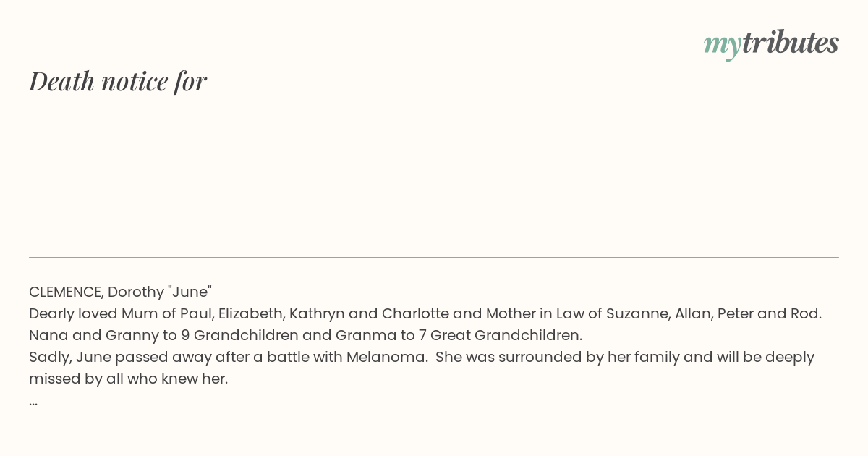Click the horizontal divider line
The height and width of the screenshot is (456, 868).
[x=434, y=257]
